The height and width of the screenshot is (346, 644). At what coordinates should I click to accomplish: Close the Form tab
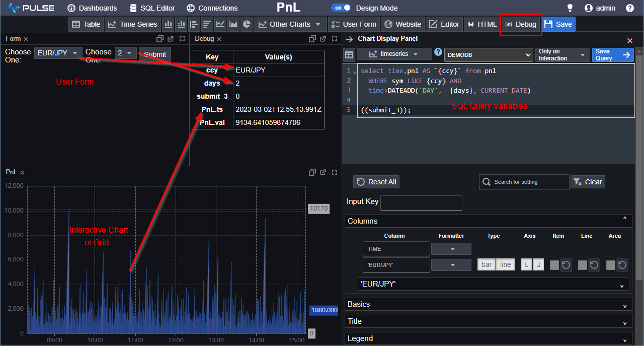click(x=26, y=39)
